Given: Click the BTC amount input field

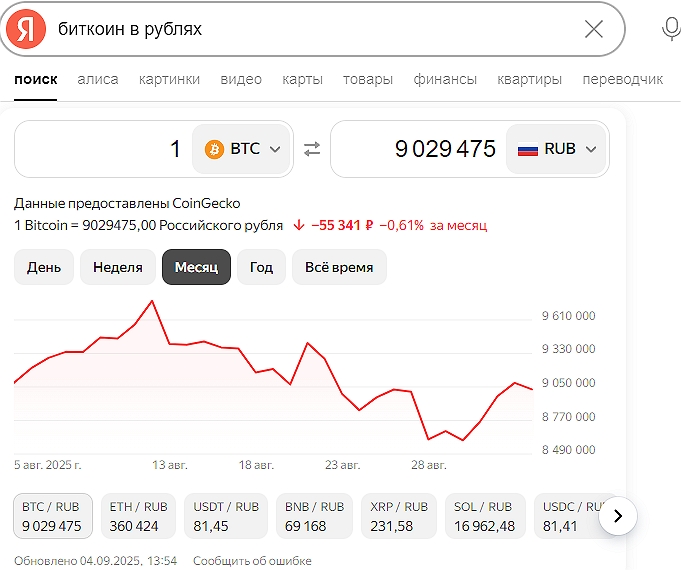Looking at the screenshot, I should (x=103, y=149).
